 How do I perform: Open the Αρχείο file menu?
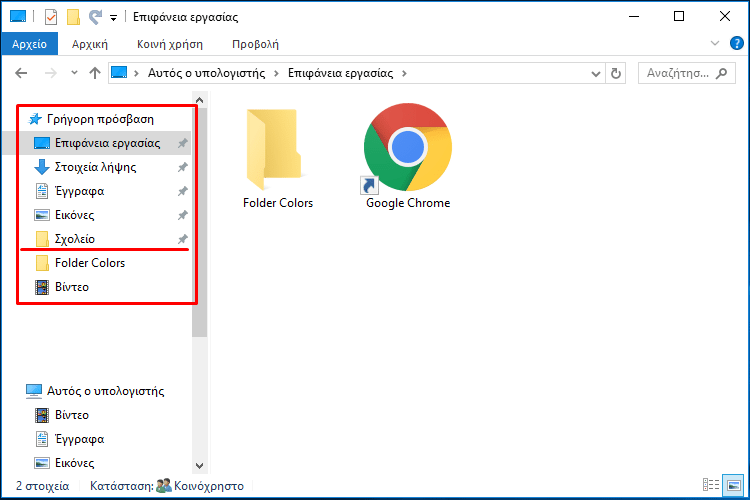click(30, 44)
